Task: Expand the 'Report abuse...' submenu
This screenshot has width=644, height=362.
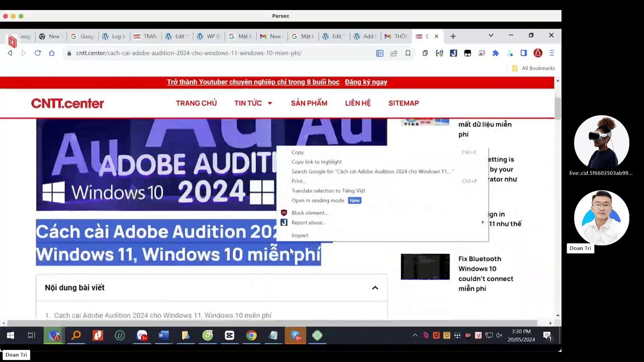Action: (x=382, y=222)
